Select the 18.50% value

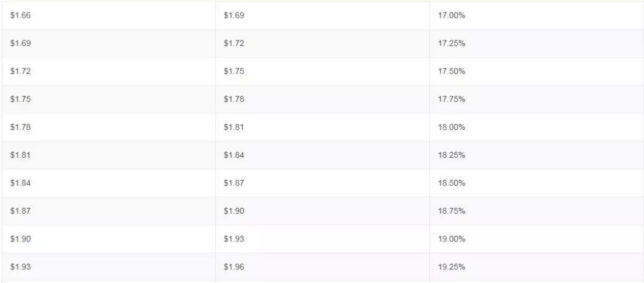pos(451,184)
